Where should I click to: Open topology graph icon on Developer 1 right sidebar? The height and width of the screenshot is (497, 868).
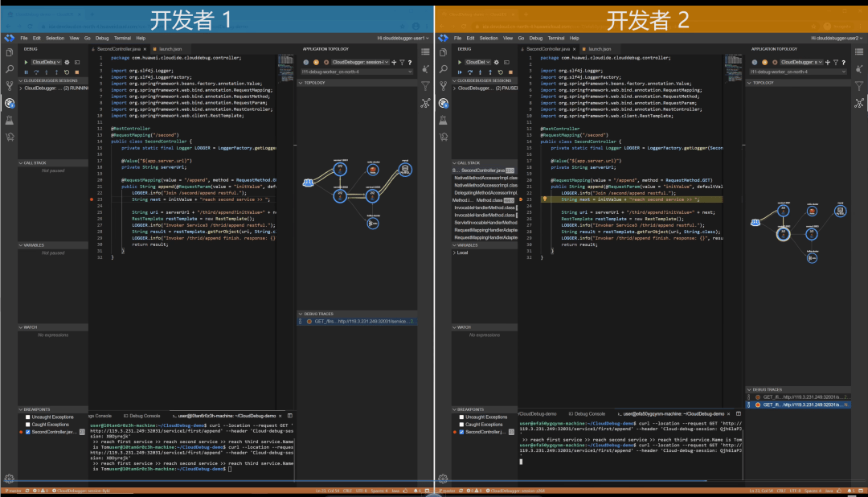pos(425,103)
